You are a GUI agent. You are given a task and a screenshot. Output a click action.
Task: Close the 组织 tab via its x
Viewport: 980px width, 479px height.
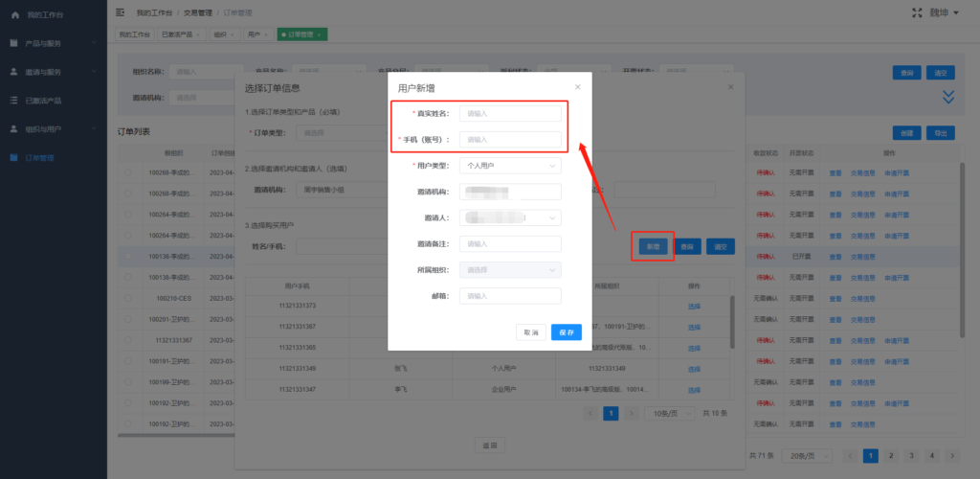[x=232, y=35]
